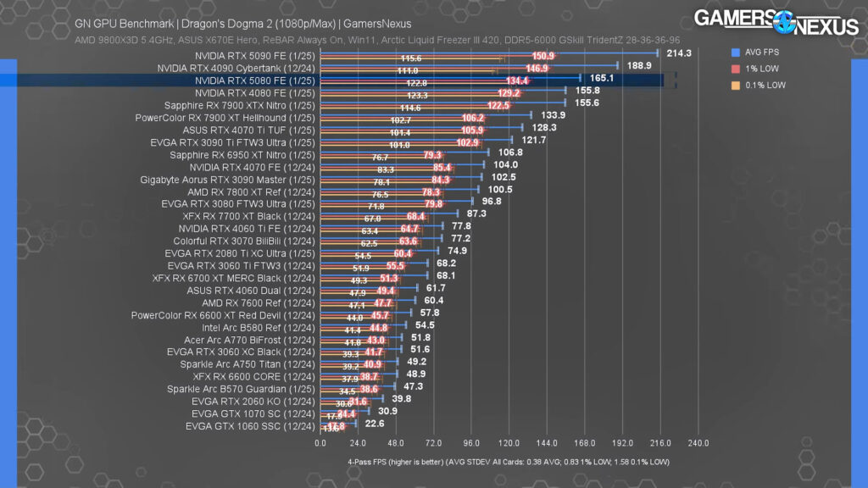868x488 pixels.
Task: Select EVGA GTX 1070 SC (12/24) label
Action: (x=253, y=413)
